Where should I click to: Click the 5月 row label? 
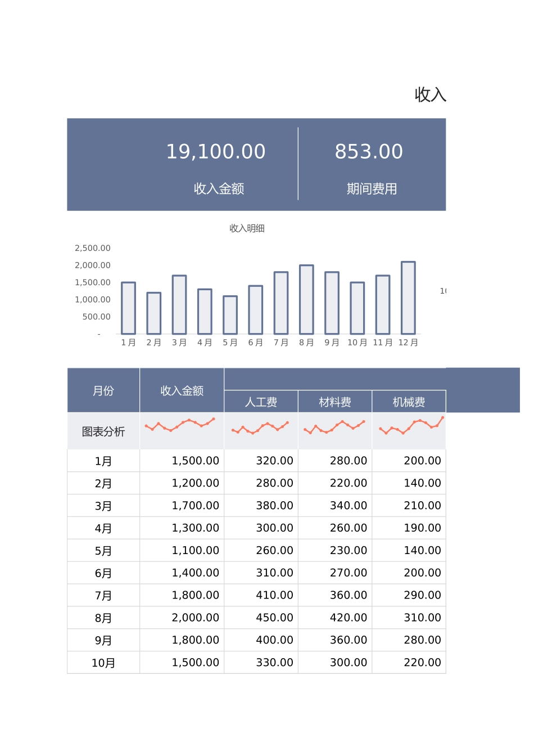coord(103,550)
